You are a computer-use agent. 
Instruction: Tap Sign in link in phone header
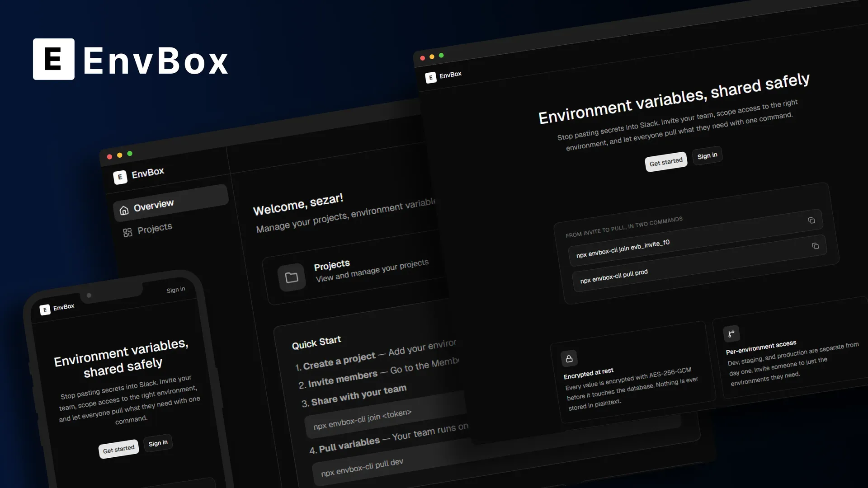coord(175,290)
